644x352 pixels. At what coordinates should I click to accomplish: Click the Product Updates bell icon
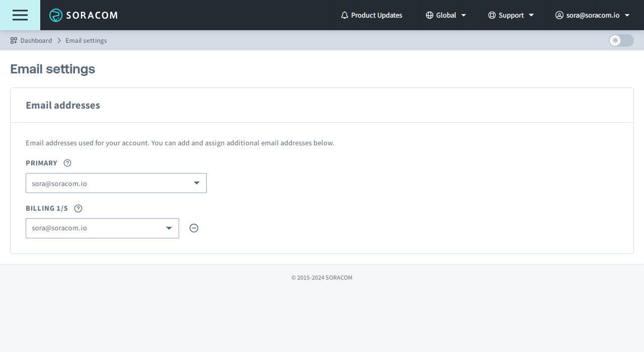(345, 15)
